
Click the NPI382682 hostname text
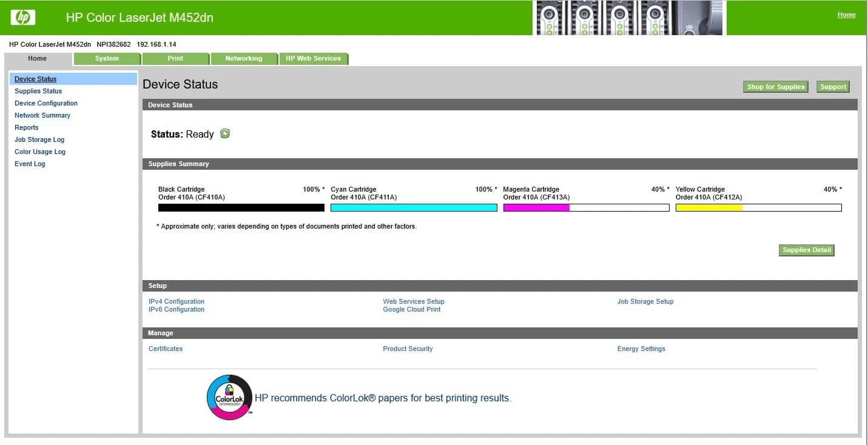click(x=114, y=44)
